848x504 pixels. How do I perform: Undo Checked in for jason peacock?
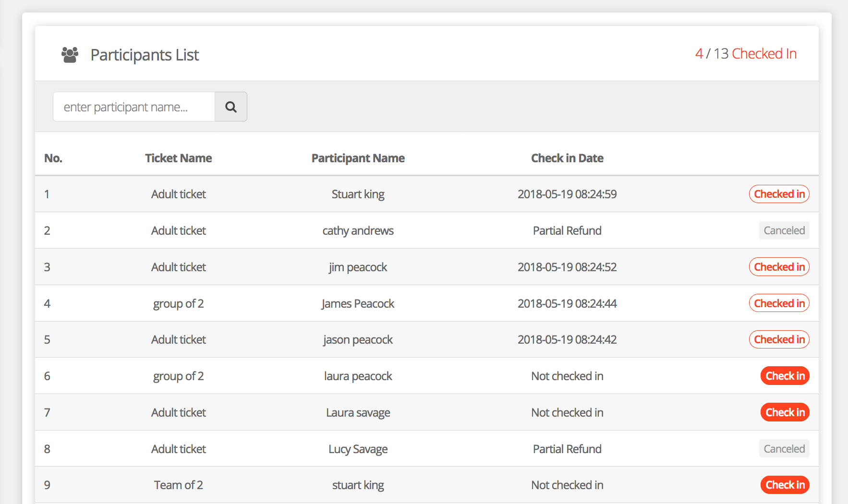point(779,339)
